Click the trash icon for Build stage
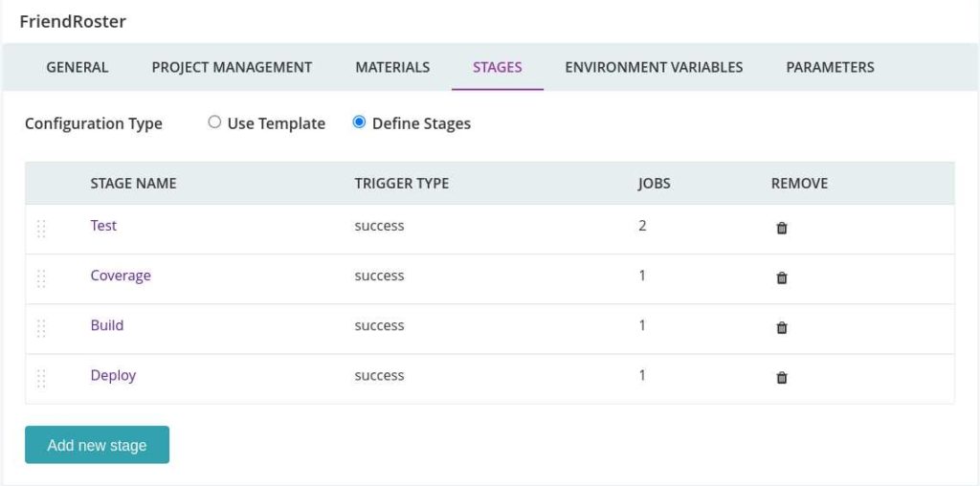 point(781,328)
